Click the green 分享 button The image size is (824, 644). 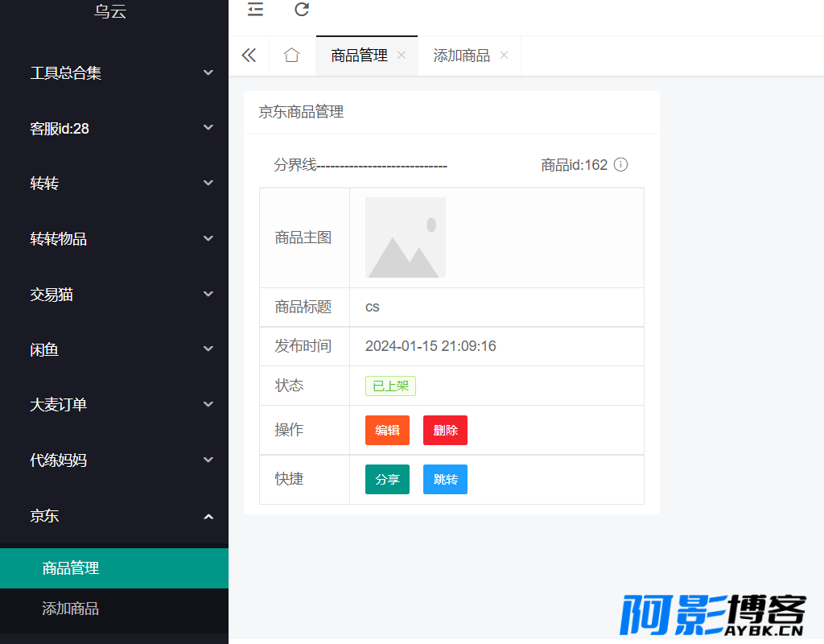[x=387, y=480]
